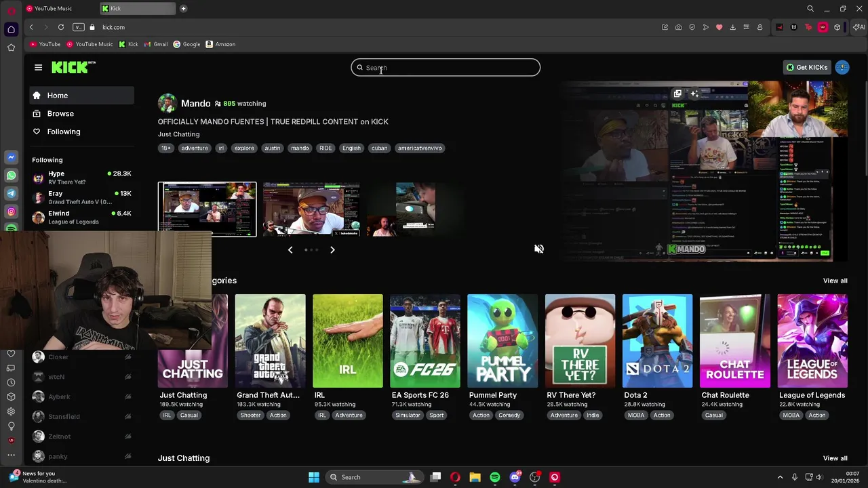Open the browser AI assistant button
868x488 pixels.
pyautogui.click(x=860, y=27)
